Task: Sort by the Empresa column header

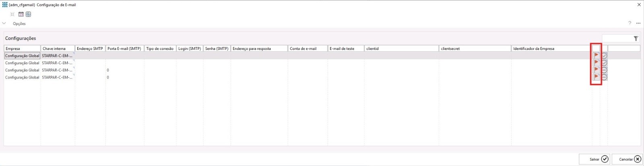Action: click(22, 48)
